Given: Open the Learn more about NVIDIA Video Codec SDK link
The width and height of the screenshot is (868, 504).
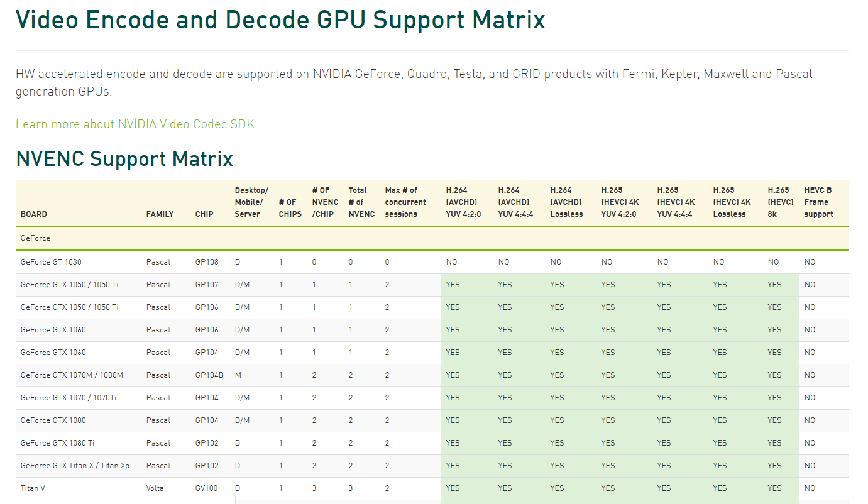Looking at the screenshot, I should coord(135,124).
